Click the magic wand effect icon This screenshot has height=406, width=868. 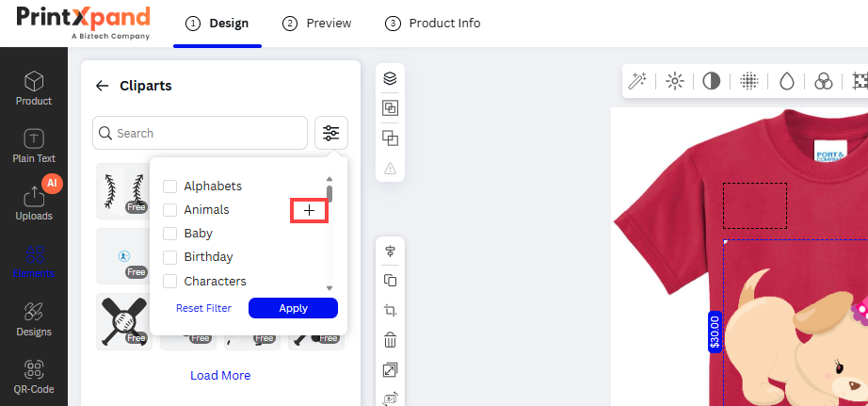[x=638, y=81]
